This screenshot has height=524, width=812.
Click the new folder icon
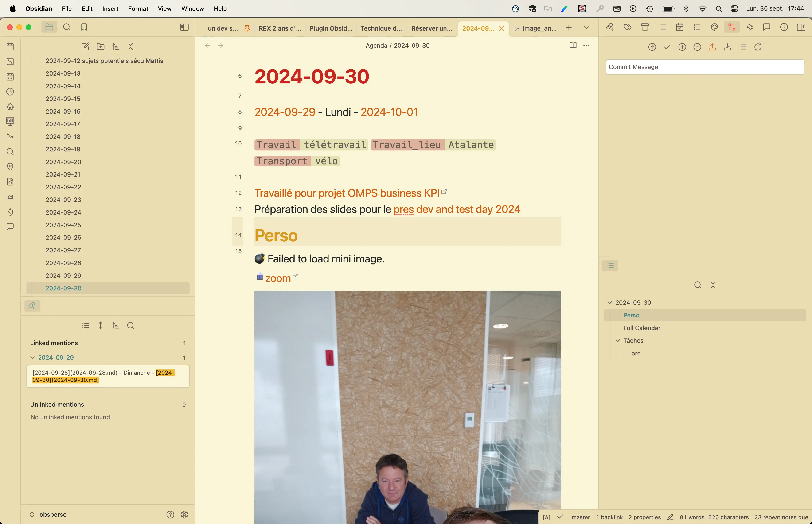(x=100, y=47)
